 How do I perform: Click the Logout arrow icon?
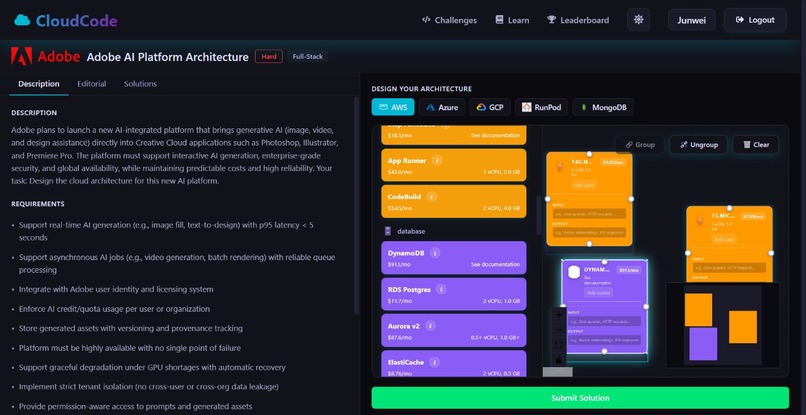740,20
